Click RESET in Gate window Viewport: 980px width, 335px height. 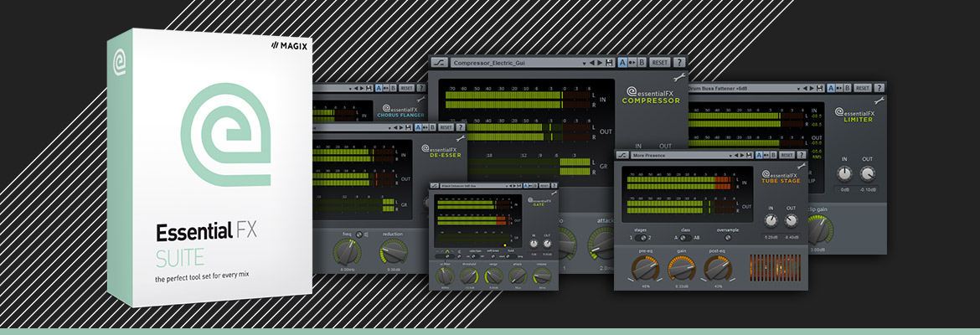tap(544, 186)
